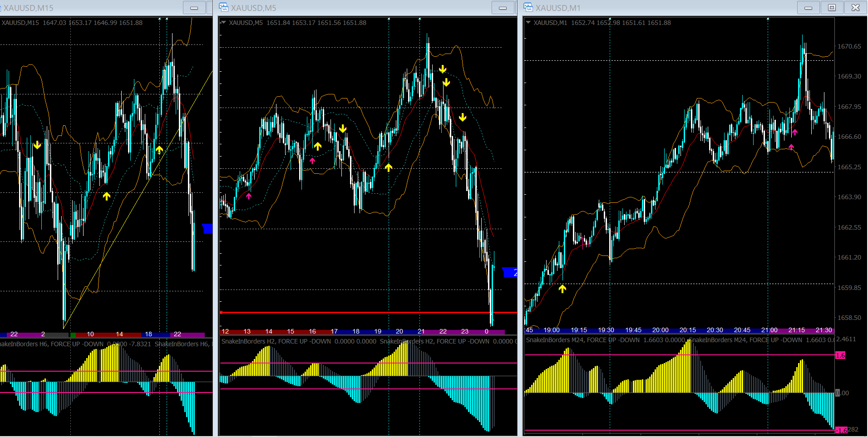The image size is (868, 437).
Task: Expand the triangle menu beside XAUUSD,M5 header
Action: (x=223, y=23)
